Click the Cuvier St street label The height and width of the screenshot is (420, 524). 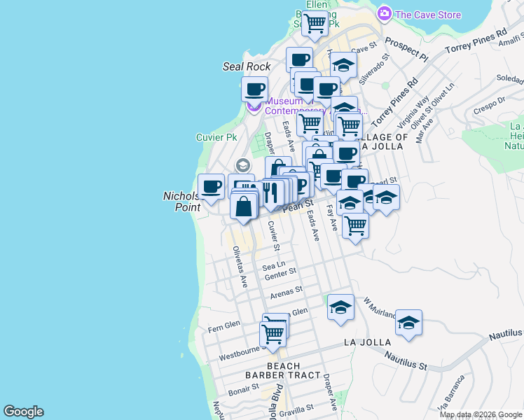[x=274, y=236]
